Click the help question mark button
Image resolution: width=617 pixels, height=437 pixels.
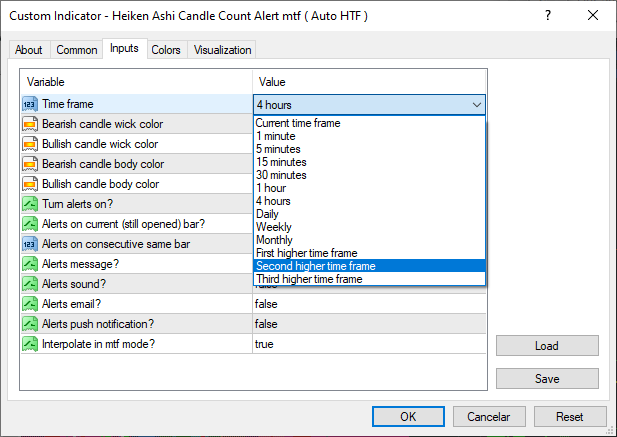[549, 16]
